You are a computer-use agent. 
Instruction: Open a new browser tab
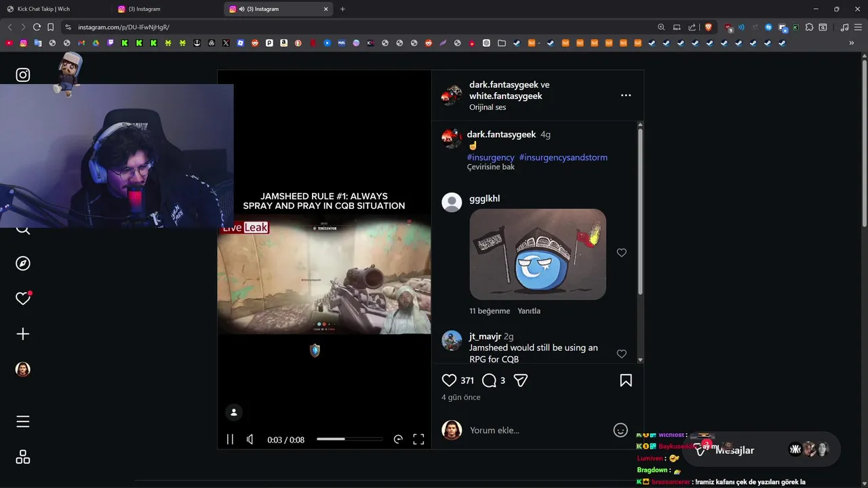[x=342, y=9]
